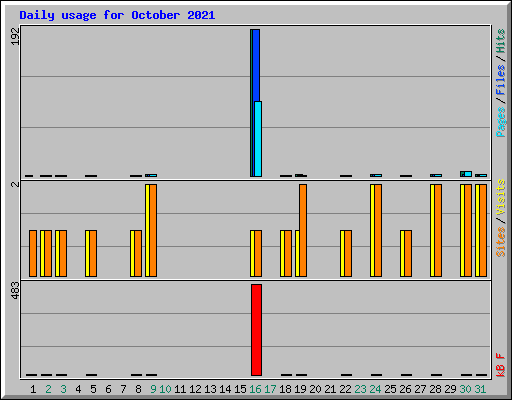Image resolution: width=512 pixels, height=400 pixels.
Task: Click the tall red KB bar for day 16
Action: 256,330
